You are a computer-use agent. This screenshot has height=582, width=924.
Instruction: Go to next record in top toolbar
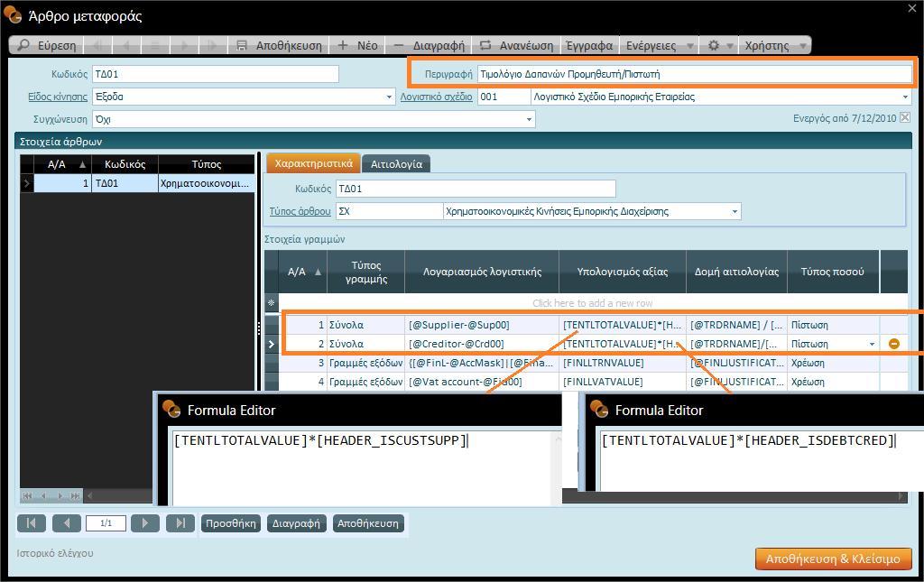tap(184, 45)
